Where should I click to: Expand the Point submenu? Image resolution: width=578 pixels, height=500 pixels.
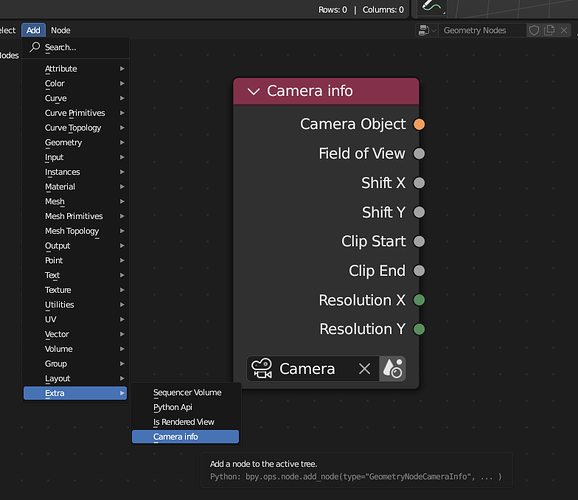(x=75, y=261)
